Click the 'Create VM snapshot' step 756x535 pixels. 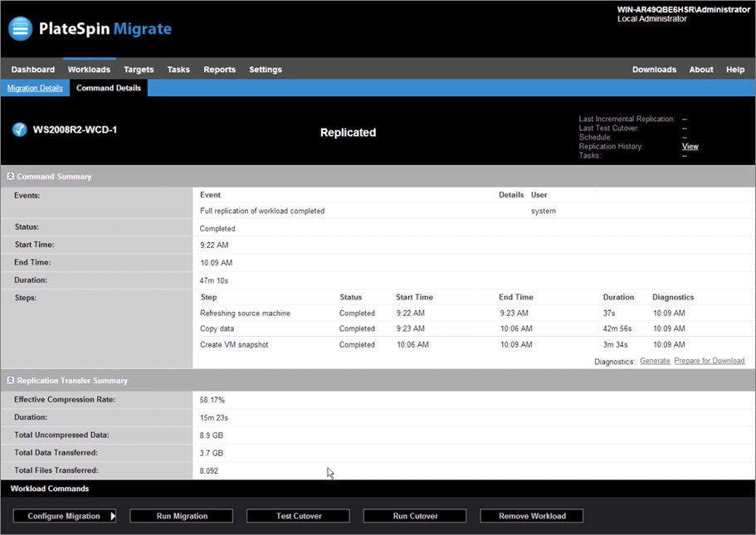coord(234,344)
